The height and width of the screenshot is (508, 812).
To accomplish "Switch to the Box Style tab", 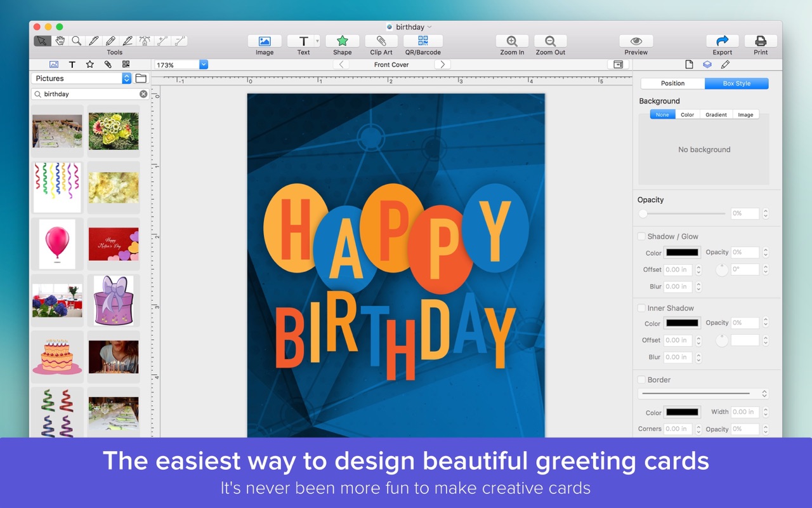I will (x=737, y=83).
